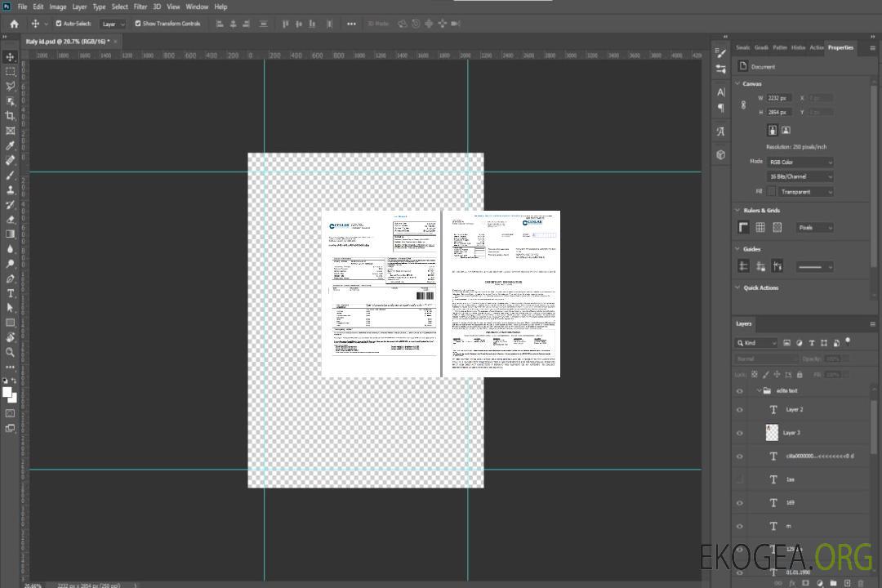Uncheck the Auto-Select checkbox

(x=58, y=24)
